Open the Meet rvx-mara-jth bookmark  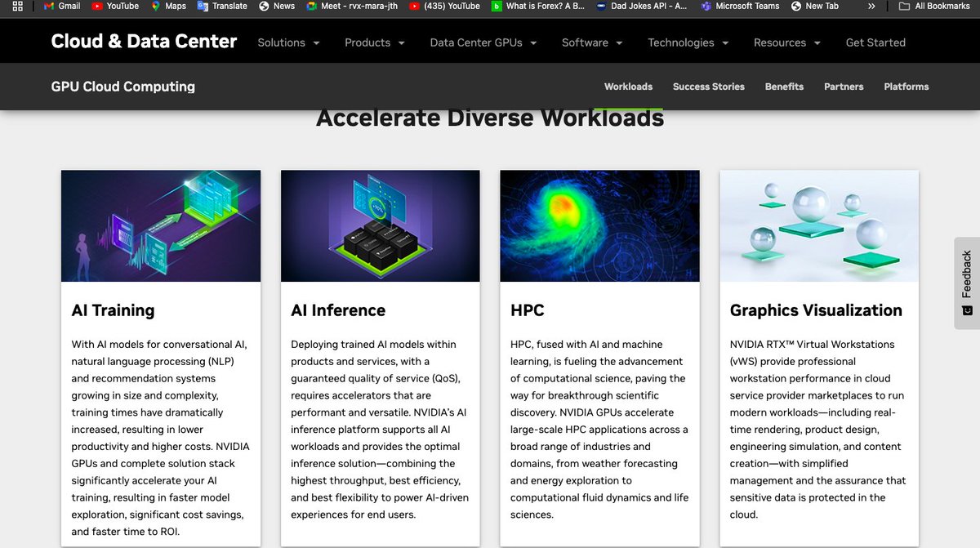coord(352,6)
